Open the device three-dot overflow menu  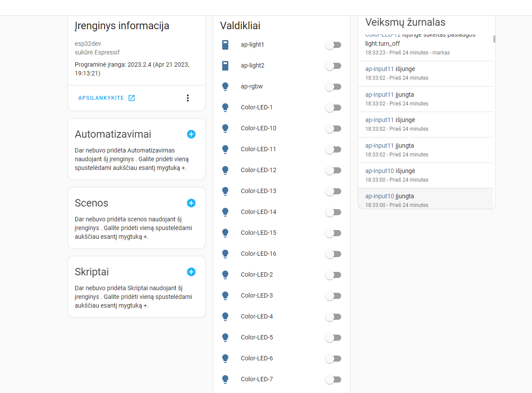pyautogui.click(x=188, y=98)
